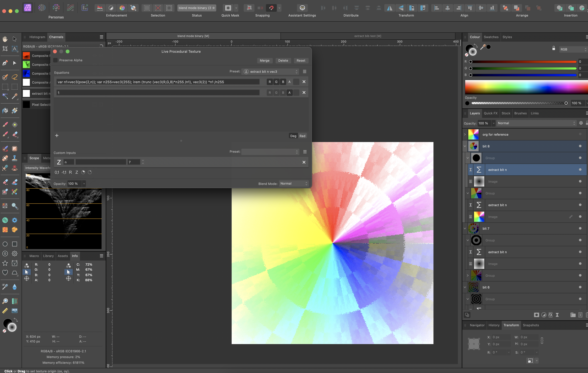The height and width of the screenshot is (373, 588).
Task: Toggle the R channel on first equation
Action: click(x=270, y=82)
